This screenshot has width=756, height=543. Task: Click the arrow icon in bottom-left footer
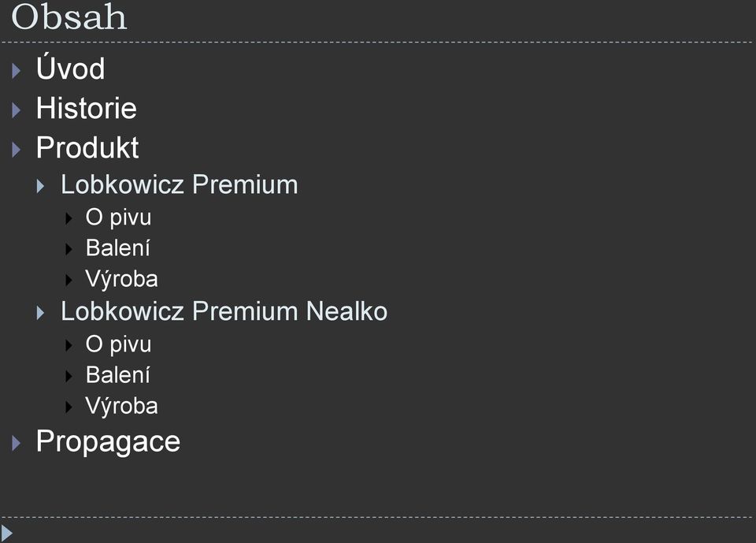tap(7, 533)
